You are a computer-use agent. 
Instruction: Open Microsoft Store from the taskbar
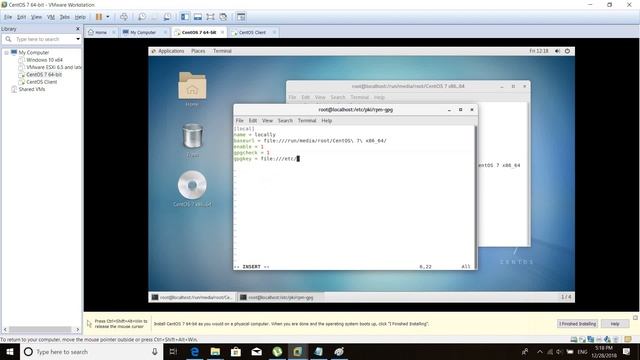click(x=236, y=351)
